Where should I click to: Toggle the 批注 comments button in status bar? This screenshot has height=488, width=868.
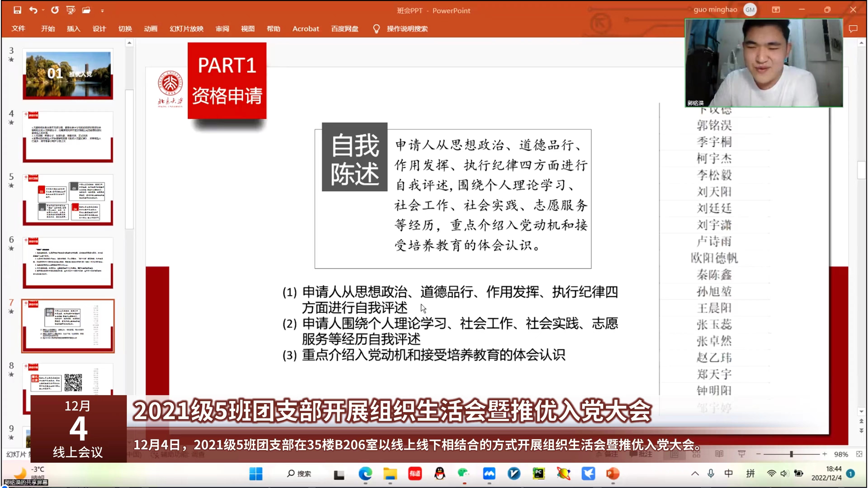coord(641,454)
